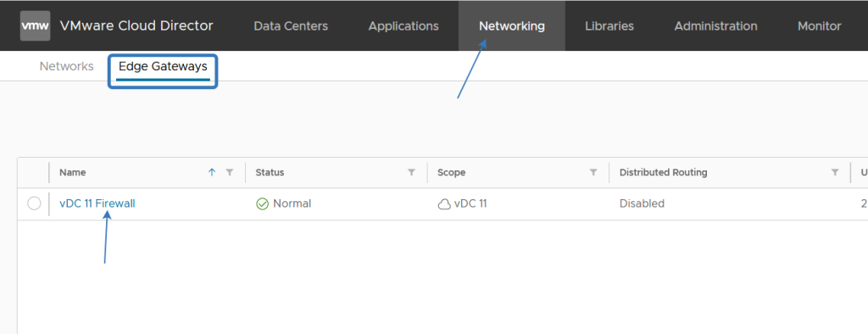Filter the Status column
This screenshot has height=334, width=868.
pos(411,172)
